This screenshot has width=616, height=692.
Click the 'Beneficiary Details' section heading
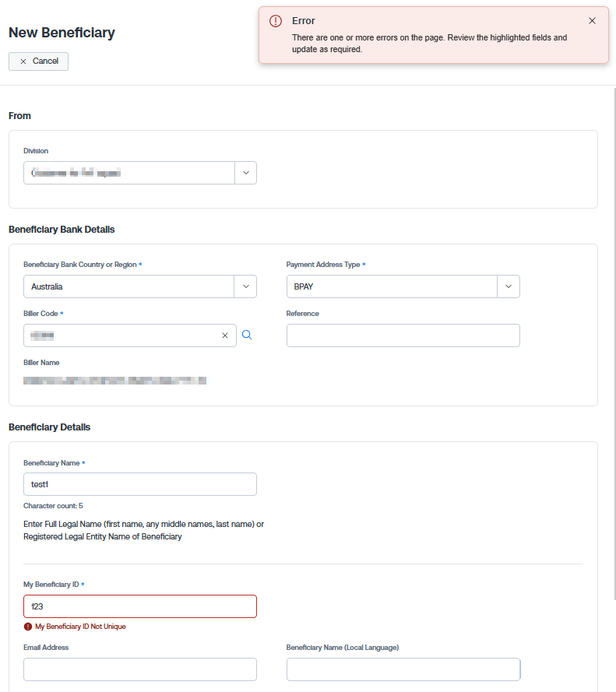coord(50,427)
